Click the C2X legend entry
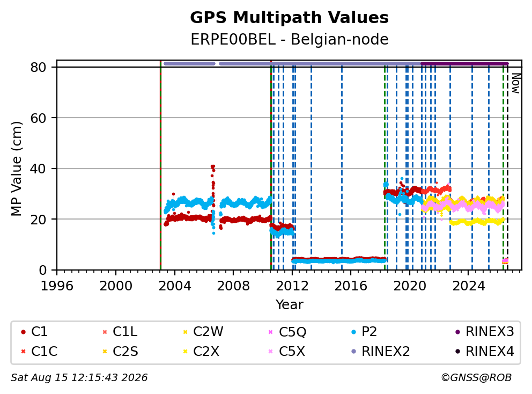 [x=201, y=351]
